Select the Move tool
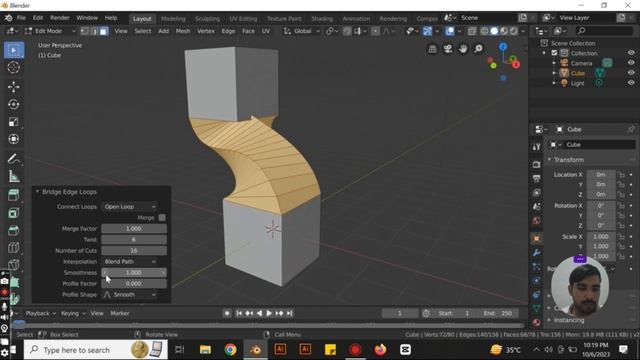This screenshot has width=640, height=360. pos(13,87)
